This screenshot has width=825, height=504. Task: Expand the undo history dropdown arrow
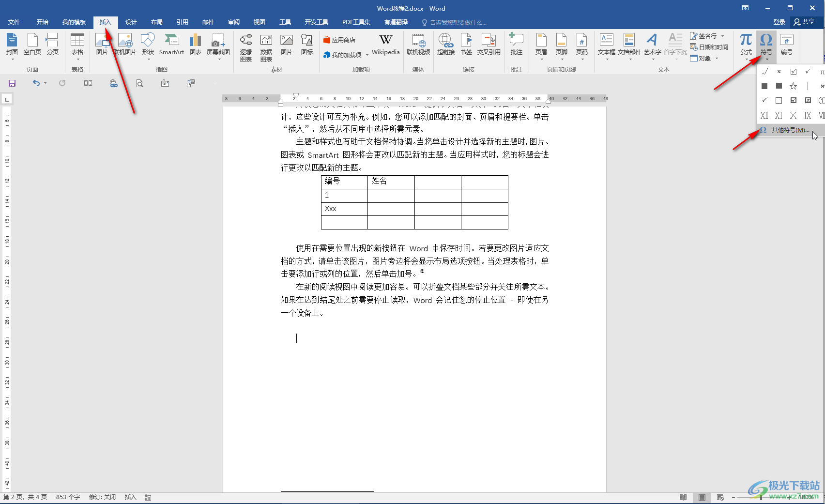click(x=45, y=83)
